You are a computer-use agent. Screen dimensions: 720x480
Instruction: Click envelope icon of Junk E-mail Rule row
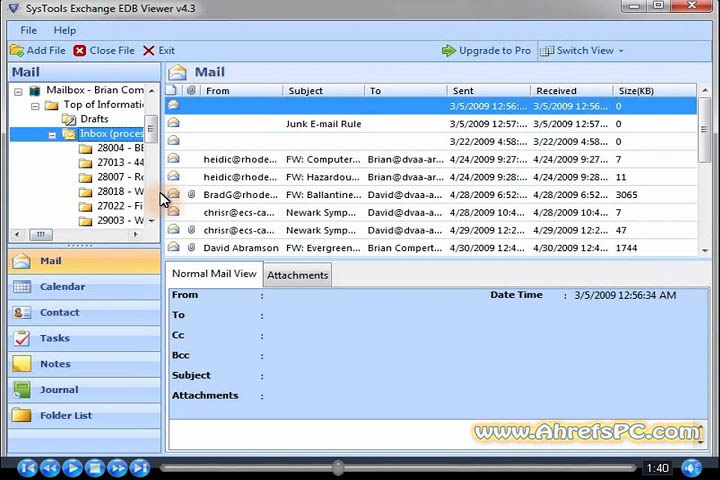(x=174, y=123)
